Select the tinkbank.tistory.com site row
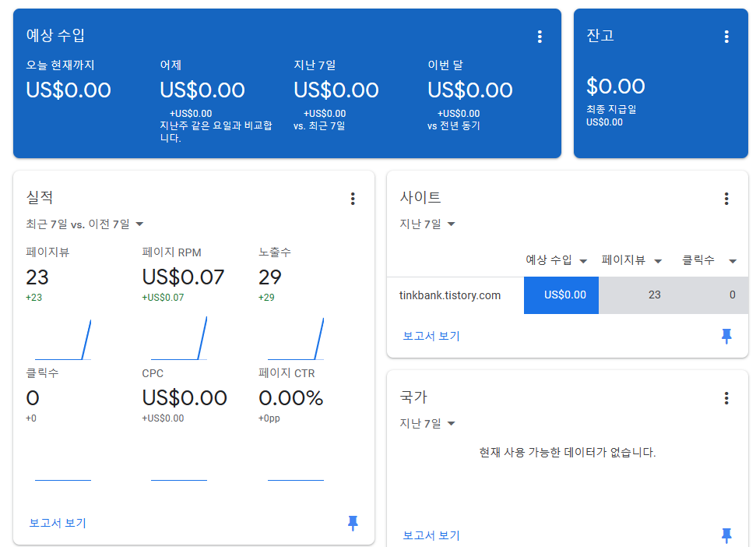The image size is (756, 547). (x=568, y=295)
